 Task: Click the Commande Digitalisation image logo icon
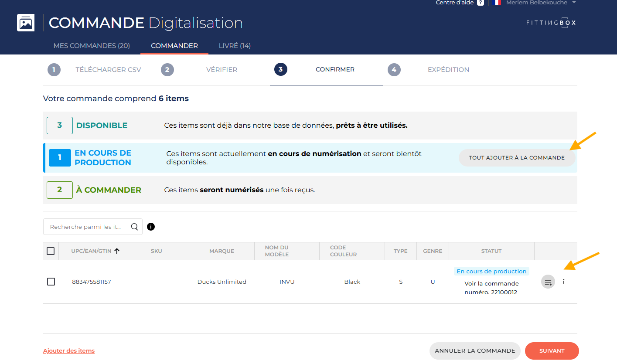pyautogui.click(x=26, y=23)
